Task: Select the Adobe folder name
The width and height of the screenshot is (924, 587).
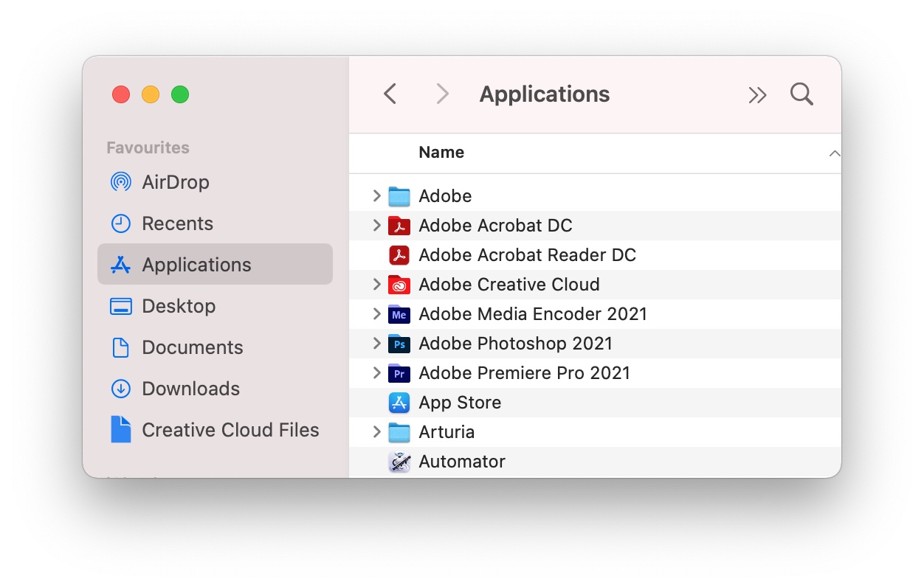Action: click(445, 196)
